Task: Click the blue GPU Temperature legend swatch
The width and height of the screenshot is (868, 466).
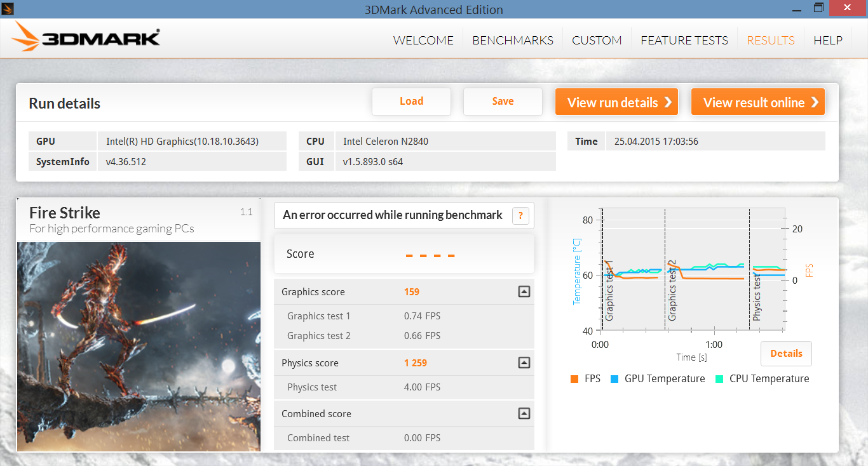Action: [x=614, y=379]
